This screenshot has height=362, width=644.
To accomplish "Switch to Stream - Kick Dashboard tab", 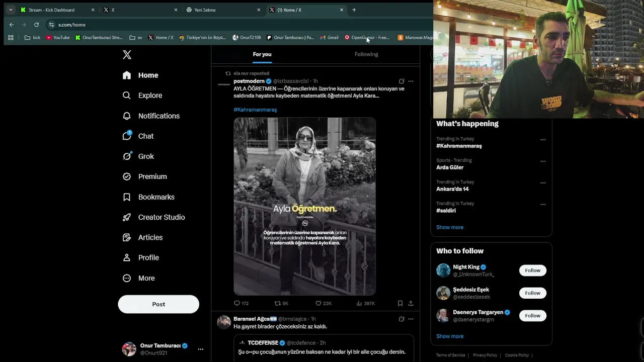I will click(57, 10).
